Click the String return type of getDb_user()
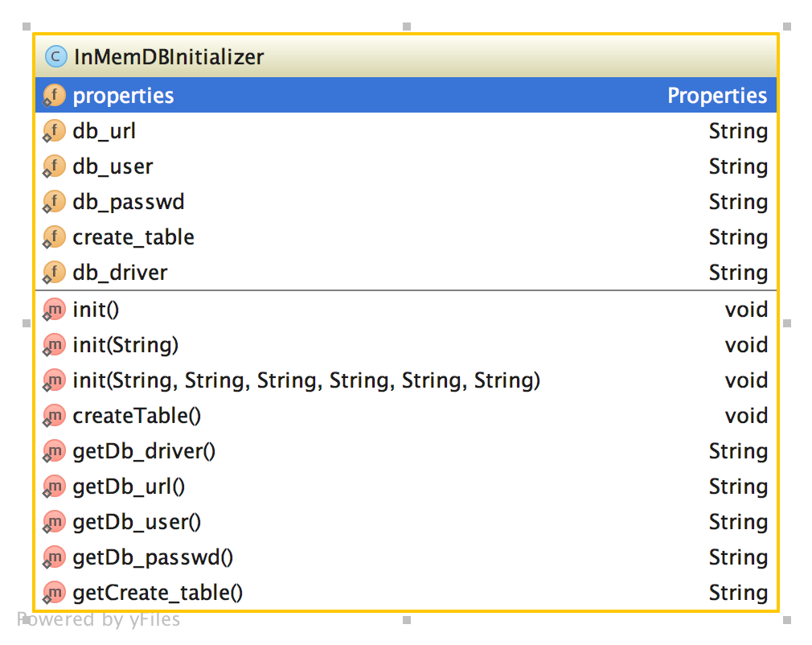This screenshot has height=645, width=812. 738,522
